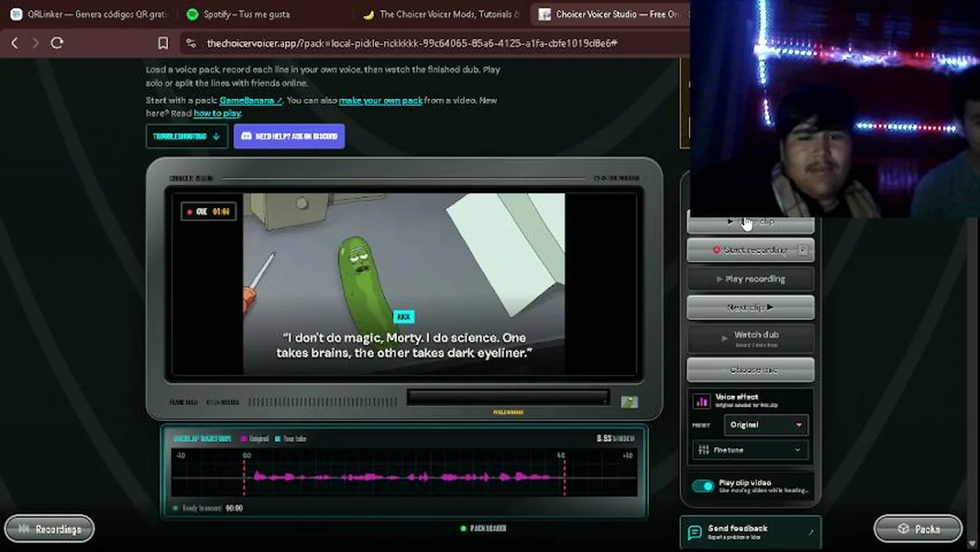980x552 pixels.
Task: Click the Voice effect equalizer icon
Action: point(702,401)
